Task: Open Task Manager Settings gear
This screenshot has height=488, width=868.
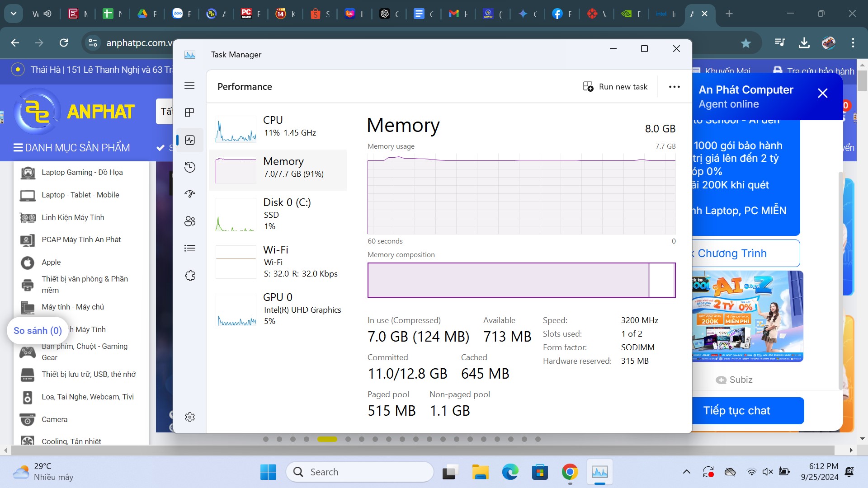Action: 190,417
